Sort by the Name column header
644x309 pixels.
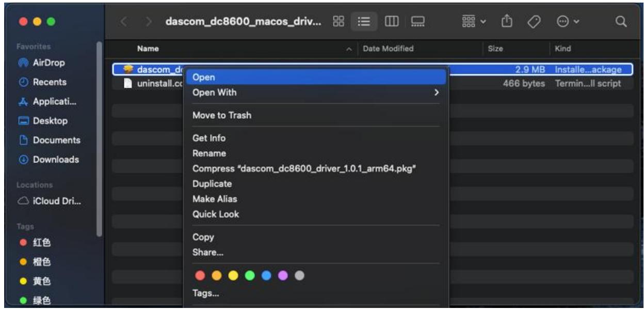pyautogui.click(x=148, y=49)
